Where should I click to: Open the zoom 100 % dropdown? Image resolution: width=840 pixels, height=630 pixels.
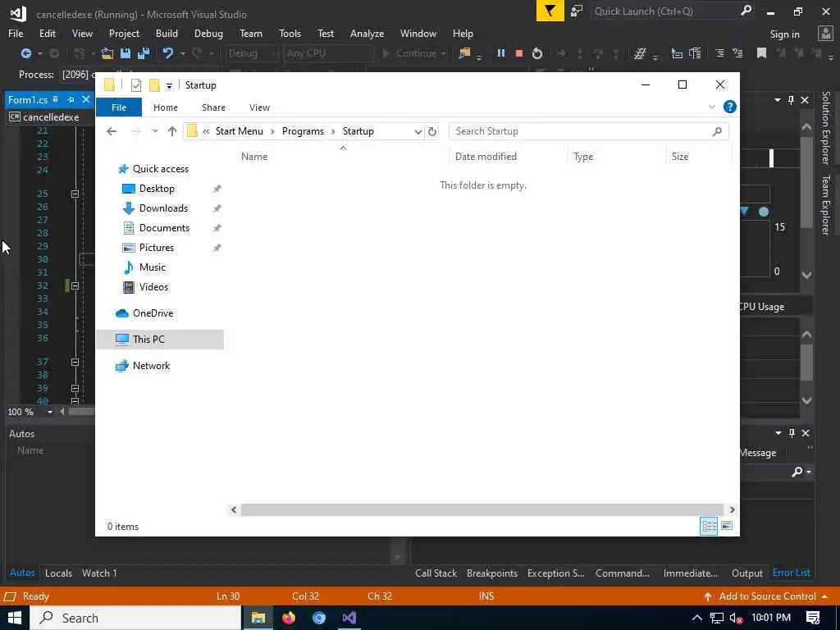coord(49,412)
